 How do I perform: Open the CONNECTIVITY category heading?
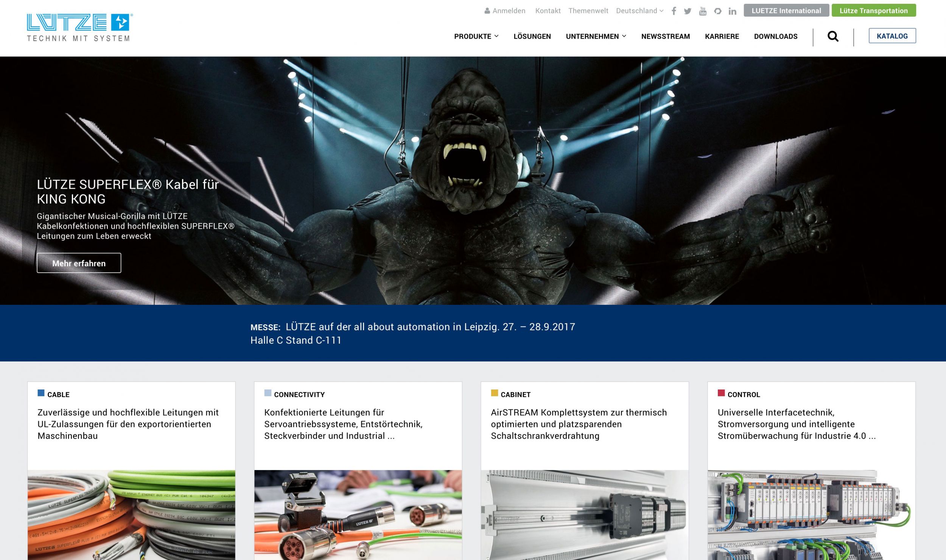[299, 395]
